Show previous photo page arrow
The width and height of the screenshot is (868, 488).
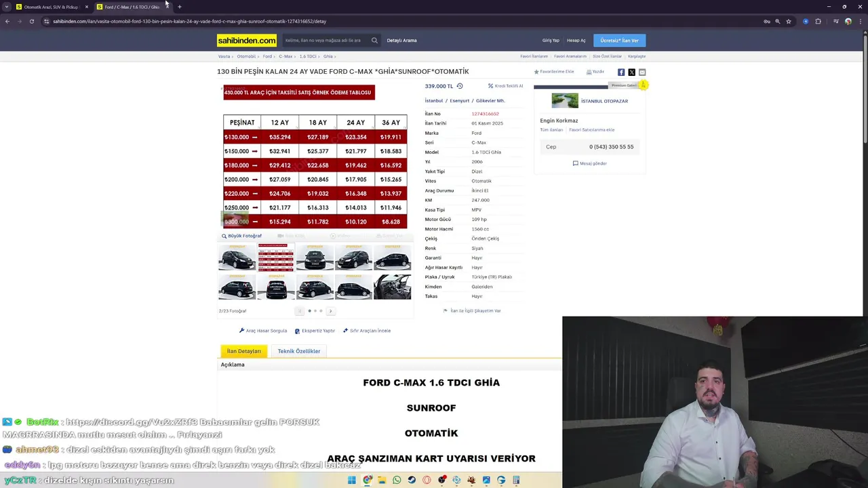[x=300, y=311]
